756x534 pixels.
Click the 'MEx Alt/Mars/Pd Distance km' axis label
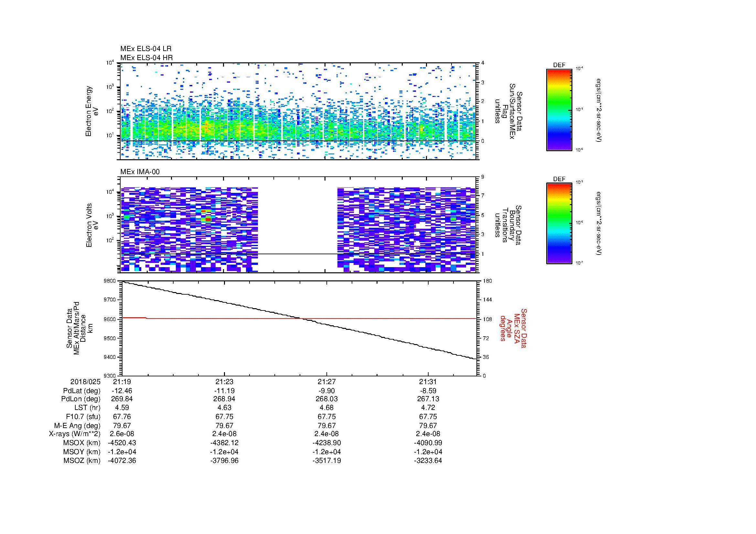click(80, 328)
